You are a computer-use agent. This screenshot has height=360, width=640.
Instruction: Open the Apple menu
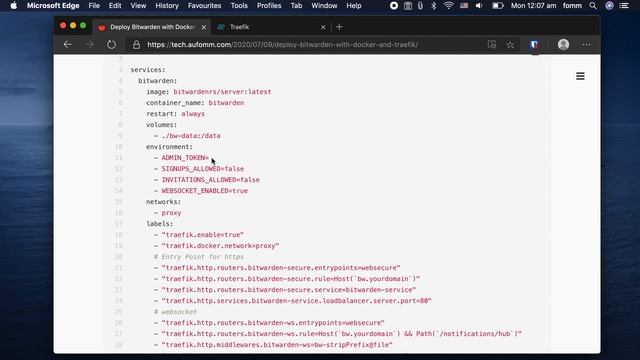(13, 6)
